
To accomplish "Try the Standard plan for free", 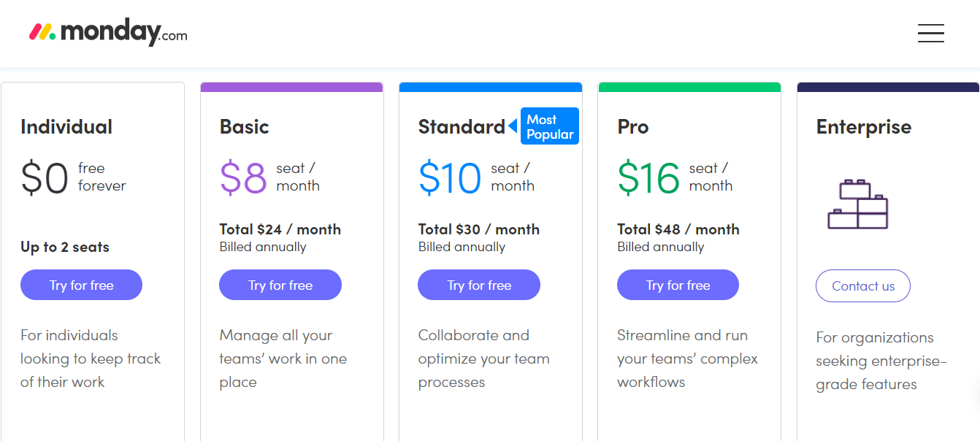I will [478, 285].
